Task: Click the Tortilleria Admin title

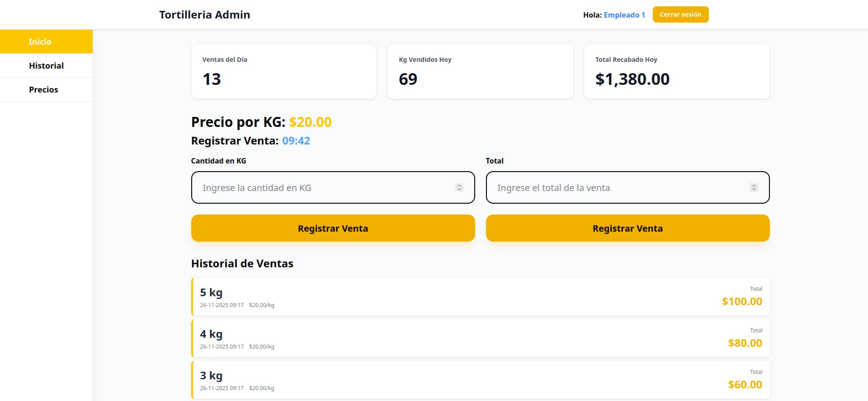Action: (x=204, y=14)
